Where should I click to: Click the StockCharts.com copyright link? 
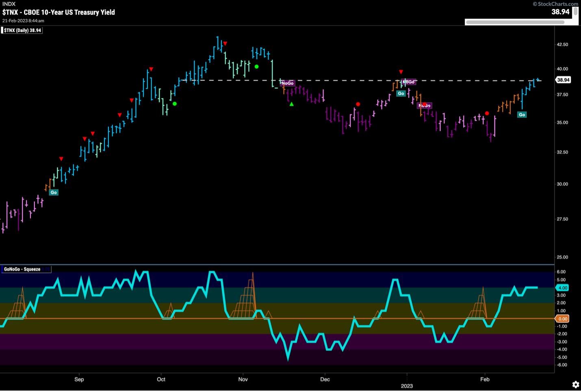(555, 4)
